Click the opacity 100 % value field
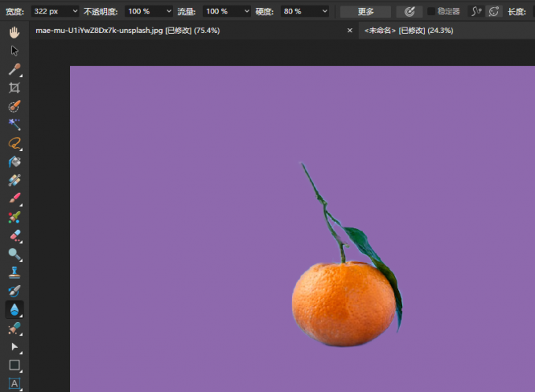Screen dimensions: 535x392 click(145, 11)
